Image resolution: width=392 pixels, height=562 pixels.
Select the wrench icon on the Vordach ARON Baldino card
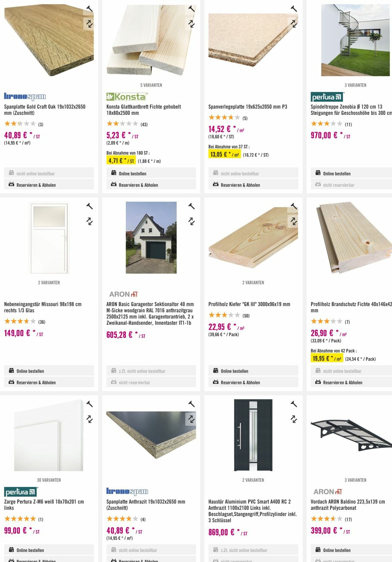point(390,404)
